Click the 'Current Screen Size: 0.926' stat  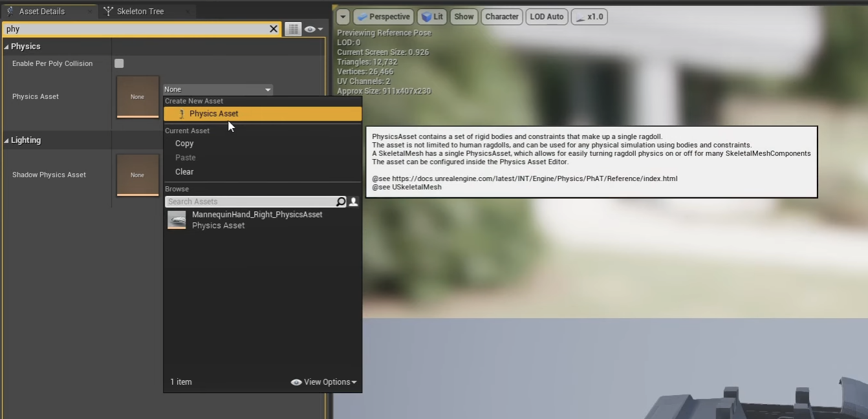point(383,52)
